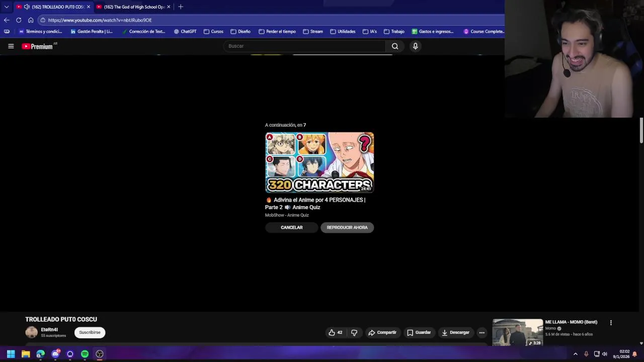Click Compartir share button
This screenshot has height=362, width=644.
pos(382,332)
